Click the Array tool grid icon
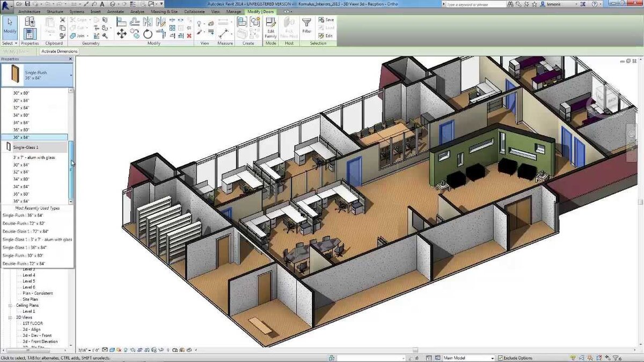 [172, 27]
